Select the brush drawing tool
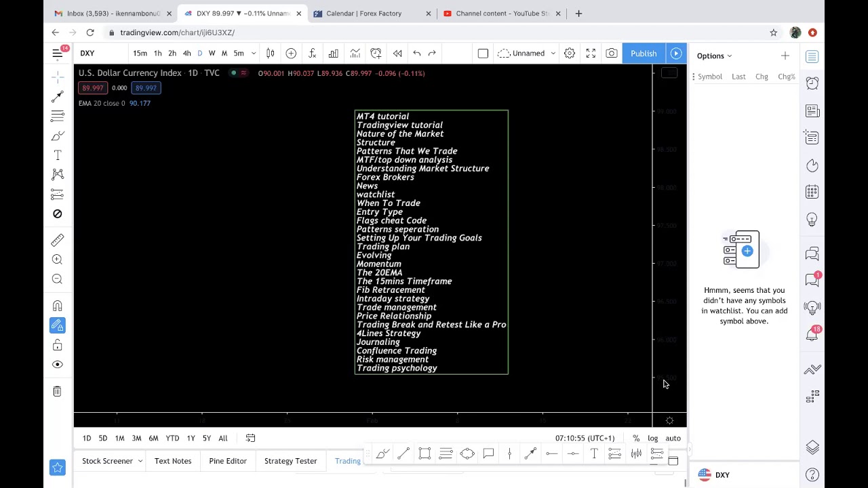Screen dimensions: 868x488 point(58,136)
